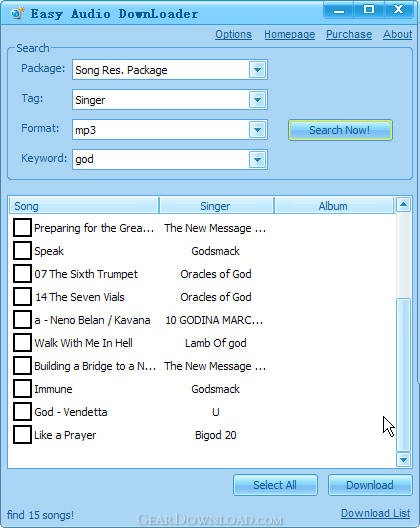Screen dimensions: 420x528
Task: Open the Download List link
Action: pyautogui.click(x=376, y=513)
